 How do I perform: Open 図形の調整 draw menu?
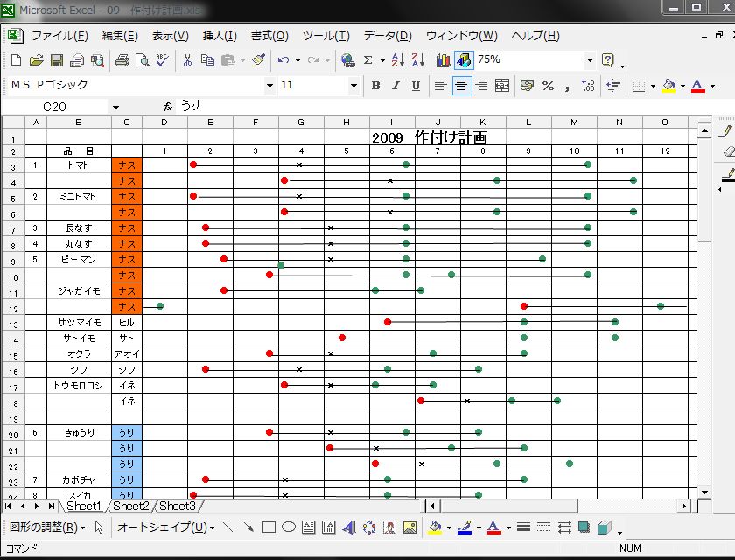47,528
